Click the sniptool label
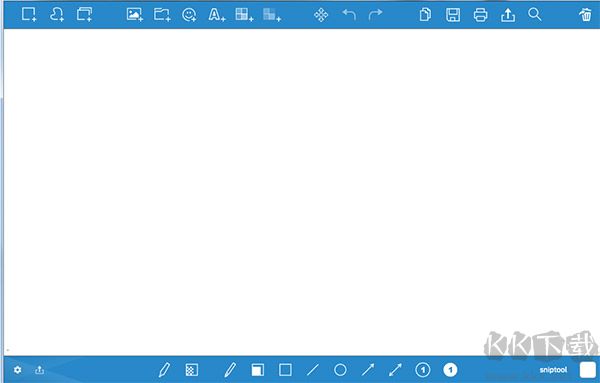 tap(553, 370)
